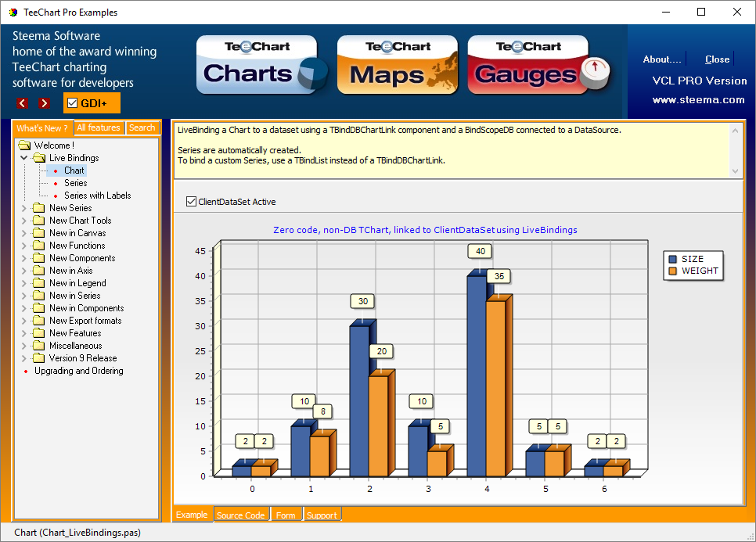This screenshot has height=542, width=756.
Task: Uncheck ClientDataSet Active
Action: pos(192,201)
